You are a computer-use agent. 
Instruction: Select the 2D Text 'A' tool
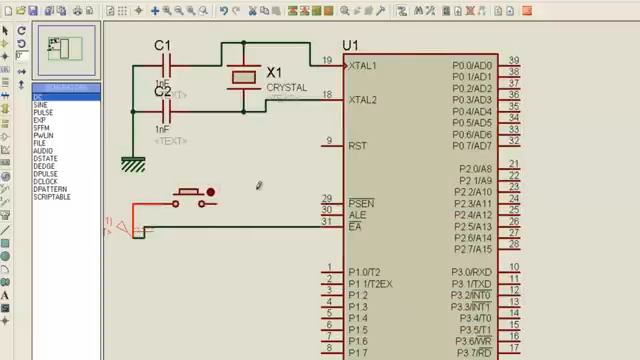[x=5, y=295]
